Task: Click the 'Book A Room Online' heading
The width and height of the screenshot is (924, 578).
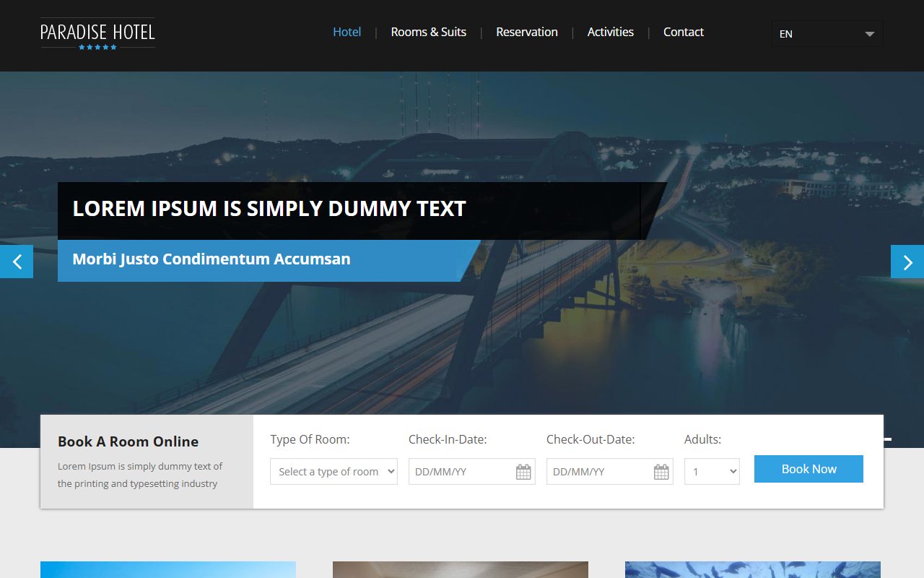Action: (128, 441)
